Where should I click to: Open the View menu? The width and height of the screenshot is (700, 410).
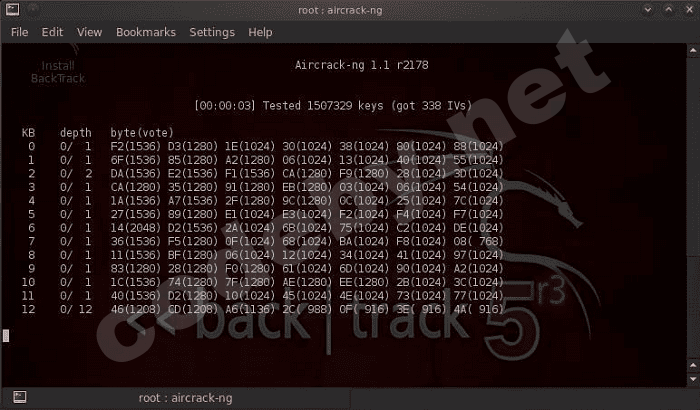[x=89, y=32]
